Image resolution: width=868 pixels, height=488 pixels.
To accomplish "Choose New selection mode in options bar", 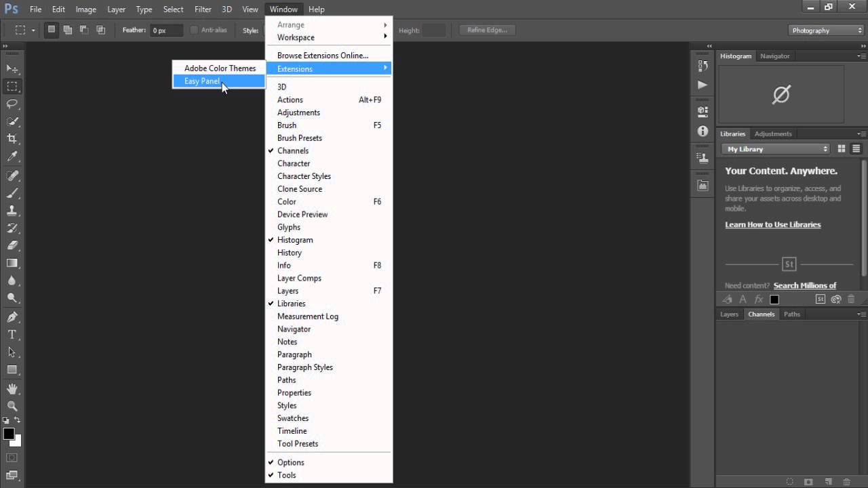I will tap(51, 30).
